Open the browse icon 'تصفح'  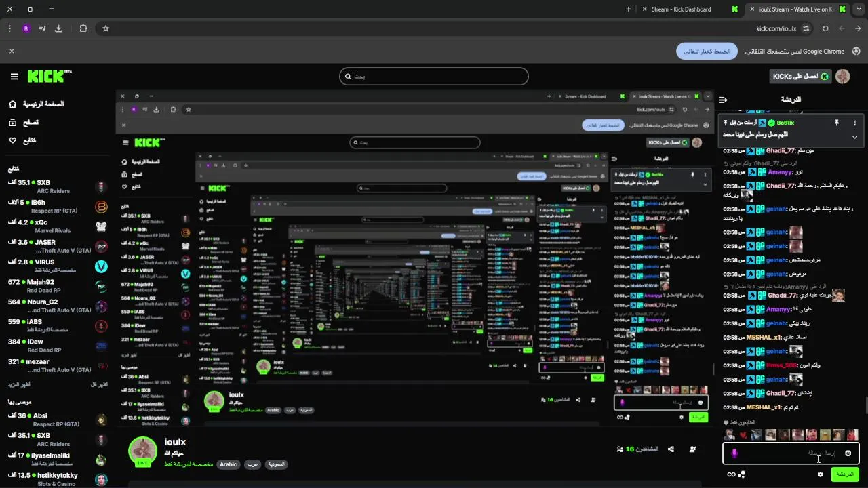[13, 122]
